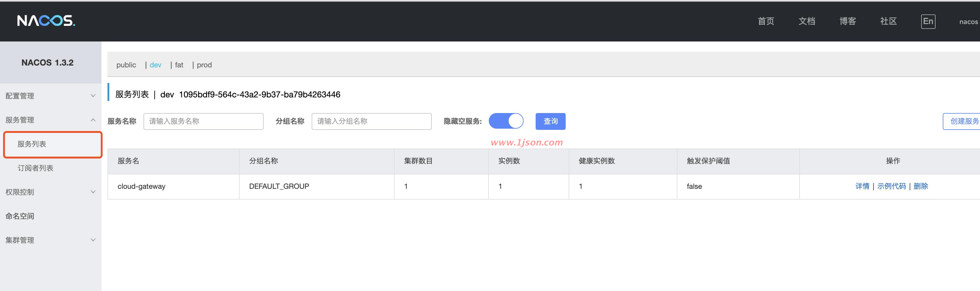Image resolution: width=980 pixels, height=291 pixels.
Task: Open the 文档 link in top navigation
Action: pos(806,21)
